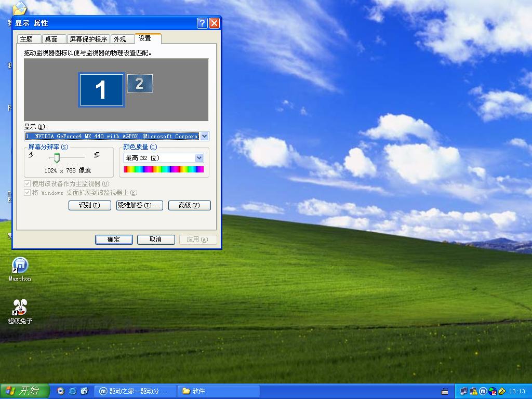Open the 超级兔子 desktop shortcut
The width and height of the screenshot is (532, 399).
click(20, 308)
